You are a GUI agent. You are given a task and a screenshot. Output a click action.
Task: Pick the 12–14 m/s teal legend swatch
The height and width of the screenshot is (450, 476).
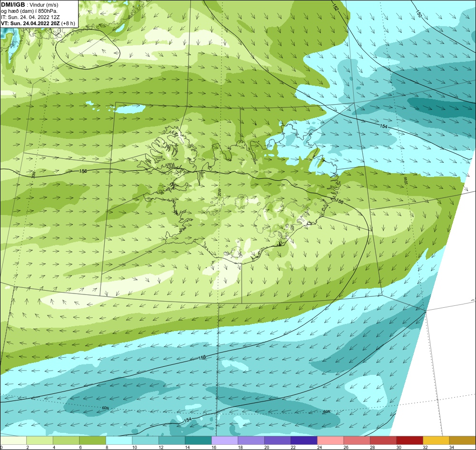point(172,440)
